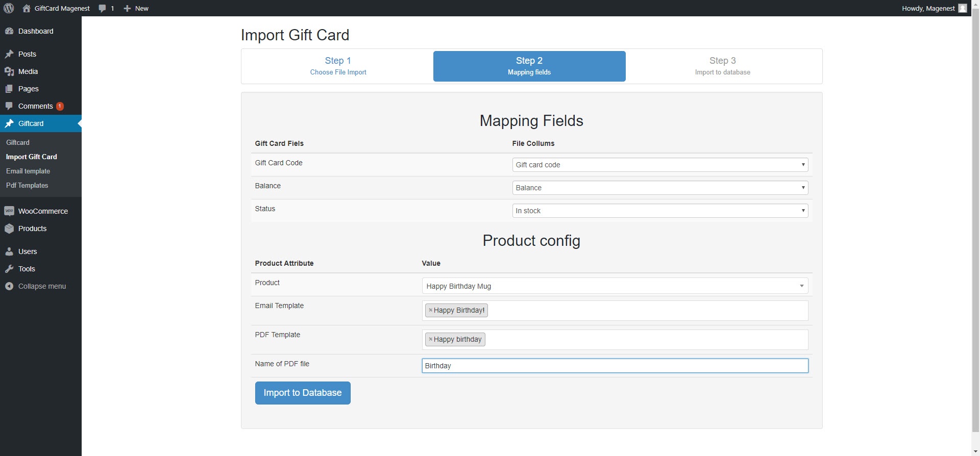Go to Step 1 Choose File Import tab

click(x=338, y=66)
